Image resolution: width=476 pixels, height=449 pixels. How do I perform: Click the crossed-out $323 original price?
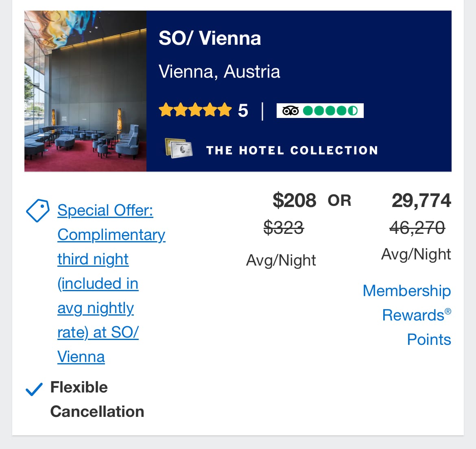(284, 227)
